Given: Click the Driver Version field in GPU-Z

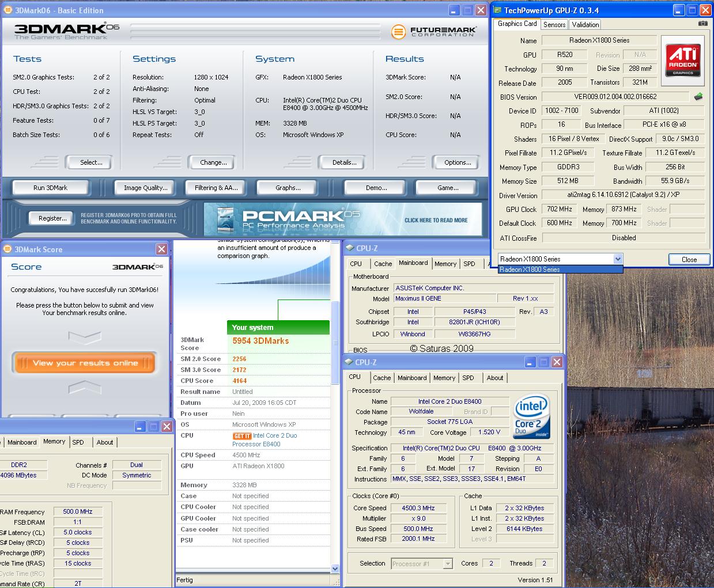Looking at the screenshot, I should tap(624, 195).
